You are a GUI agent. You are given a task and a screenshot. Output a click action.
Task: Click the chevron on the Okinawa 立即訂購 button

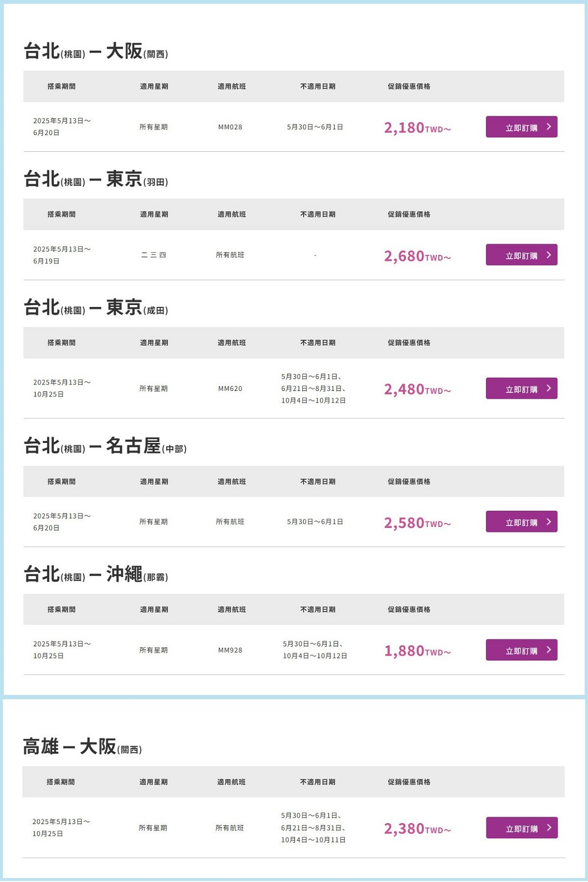549,650
